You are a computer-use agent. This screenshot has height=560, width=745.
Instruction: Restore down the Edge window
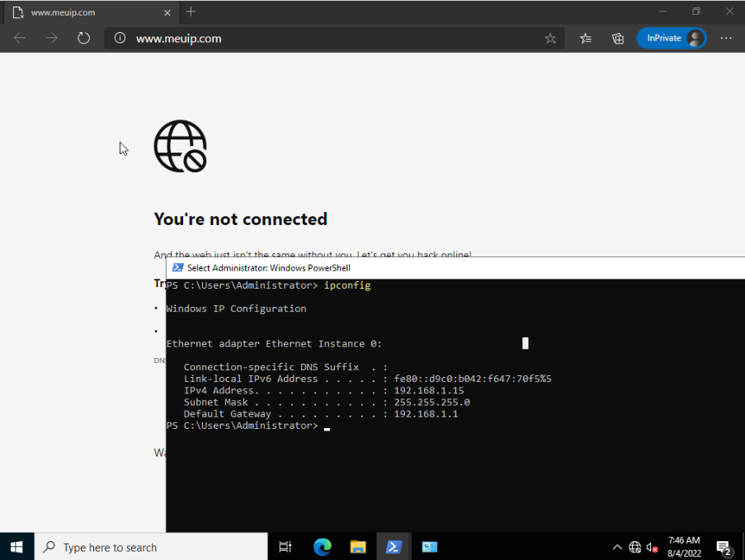696,12
